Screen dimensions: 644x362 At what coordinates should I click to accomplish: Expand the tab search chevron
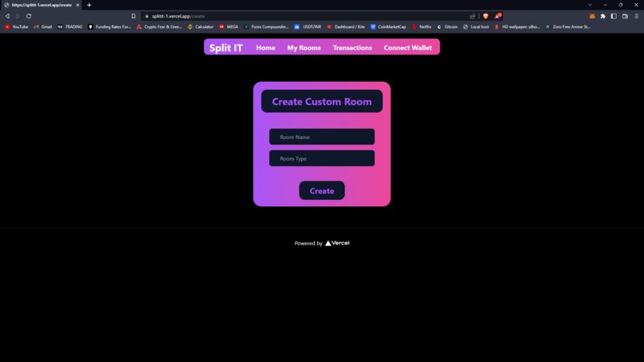tap(590, 5)
